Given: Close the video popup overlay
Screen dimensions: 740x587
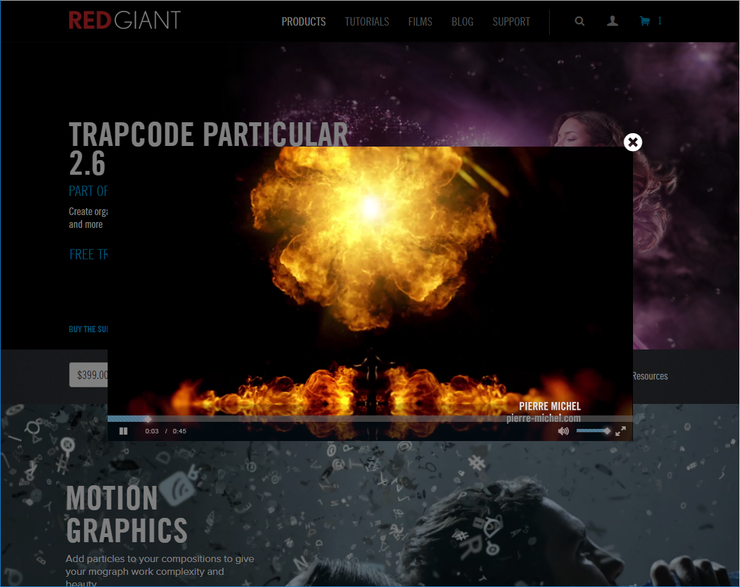Looking at the screenshot, I should [633, 142].
